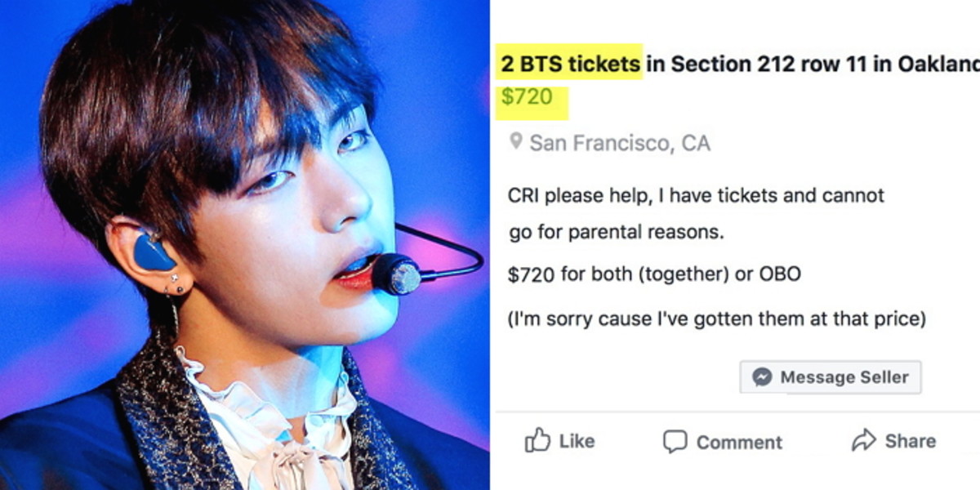The image size is (980, 490).
Task: Click the "Share" text label
Action: click(910, 441)
